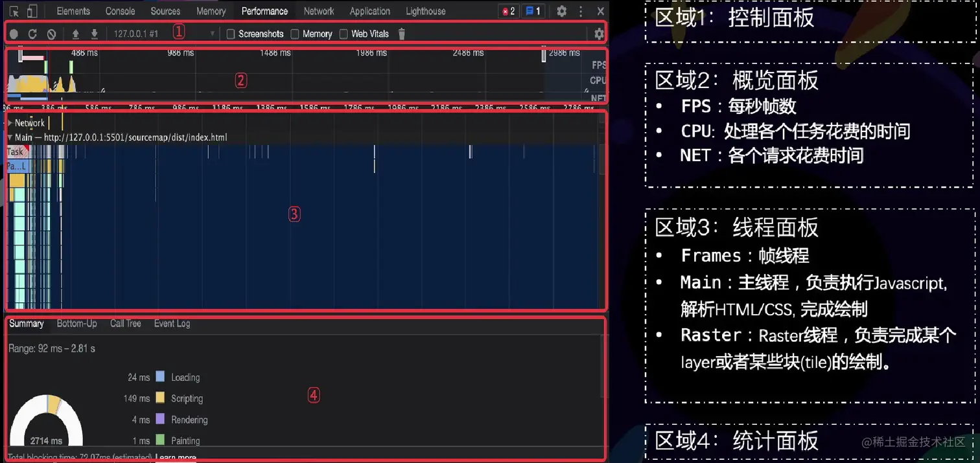Switch to the Bottom-Up tab
Image resolution: width=980 pixels, height=463 pixels.
76,323
